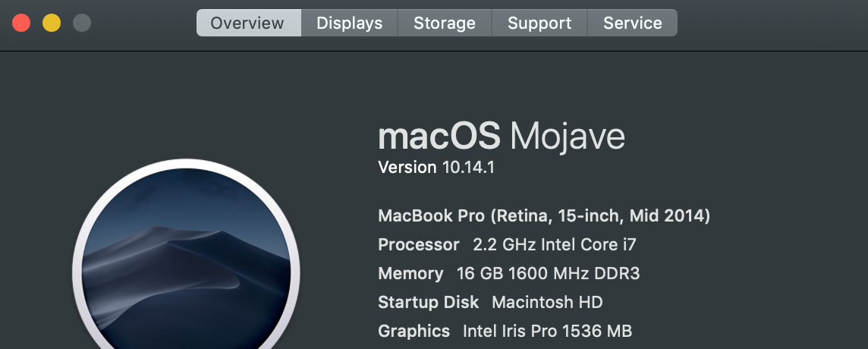Go to the Service tab

pos(632,23)
